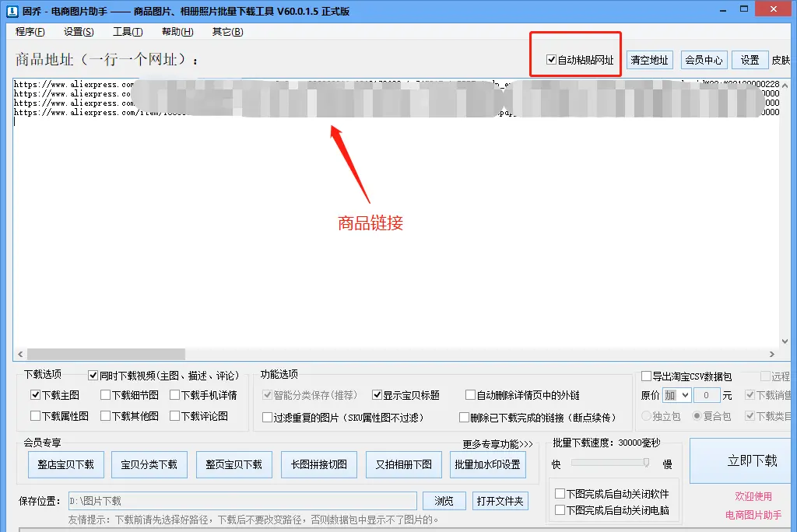Uncheck 同时下载视频 option
The height and width of the screenshot is (532, 797).
93,375
